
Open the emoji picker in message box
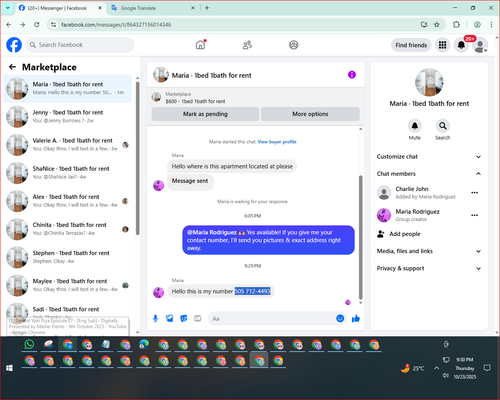(x=340, y=318)
